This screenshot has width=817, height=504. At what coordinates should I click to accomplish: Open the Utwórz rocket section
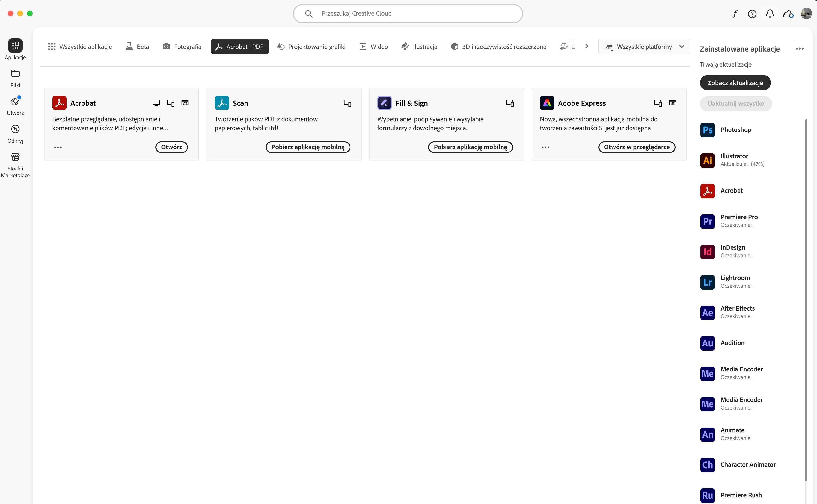tap(15, 106)
